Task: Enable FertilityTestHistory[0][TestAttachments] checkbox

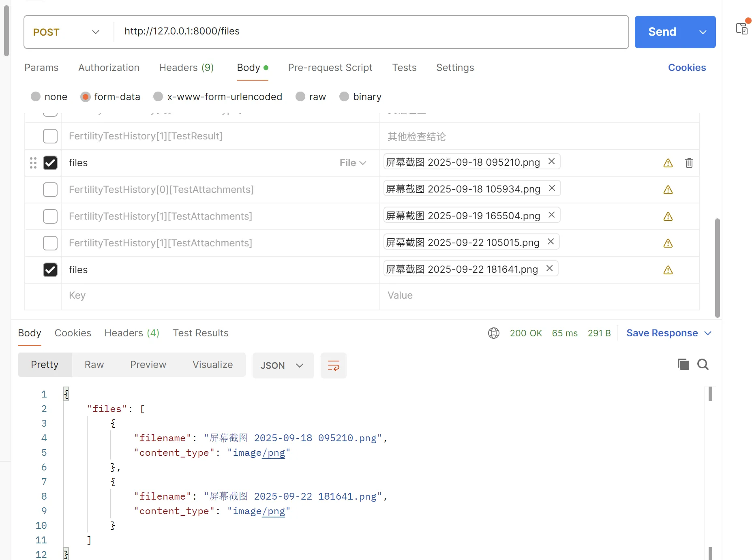Action: (50, 190)
